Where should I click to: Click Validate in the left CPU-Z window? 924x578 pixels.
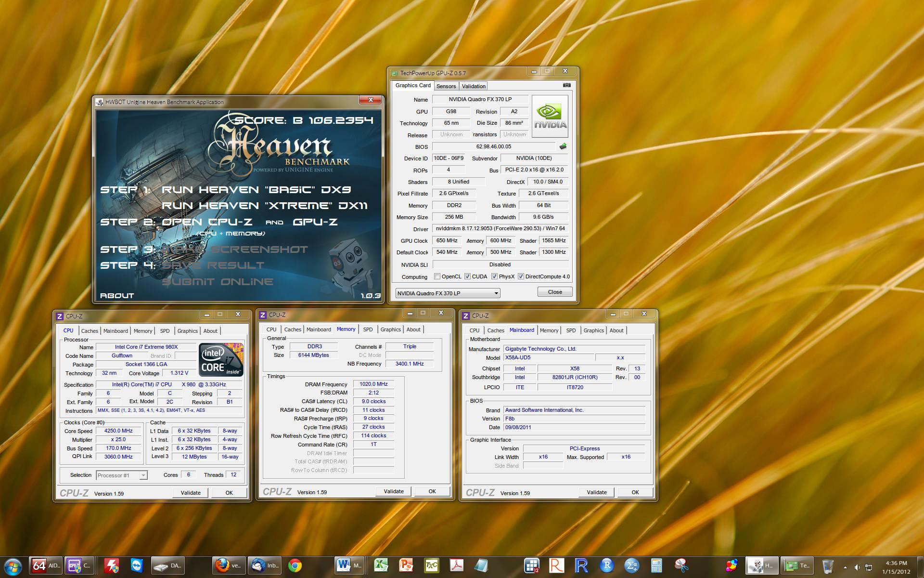point(191,493)
